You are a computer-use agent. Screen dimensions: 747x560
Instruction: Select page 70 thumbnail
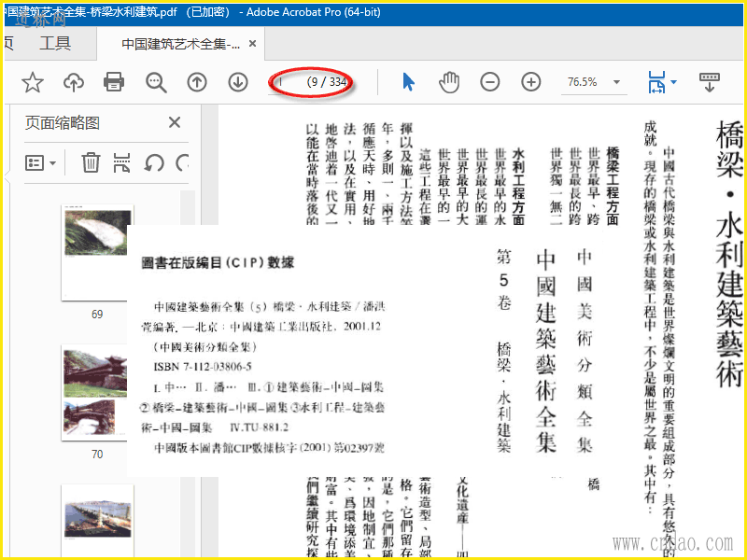[97, 393]
